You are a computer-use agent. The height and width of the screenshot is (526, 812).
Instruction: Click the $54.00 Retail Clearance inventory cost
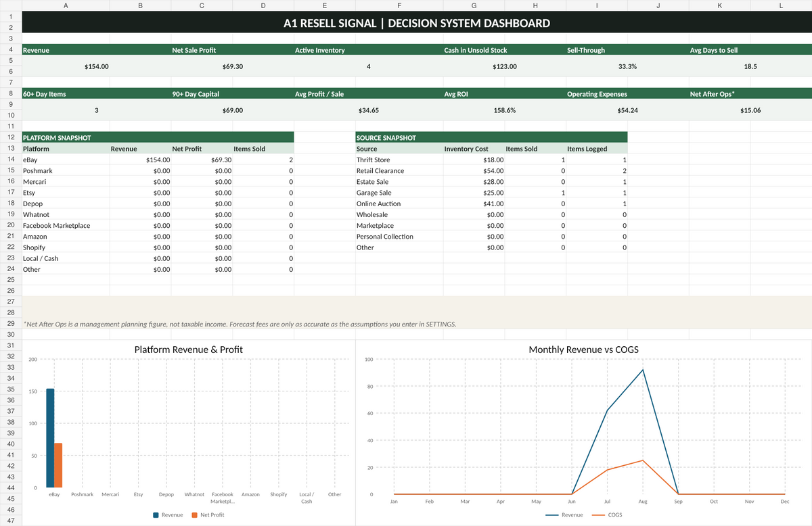(x=474, y=170)
